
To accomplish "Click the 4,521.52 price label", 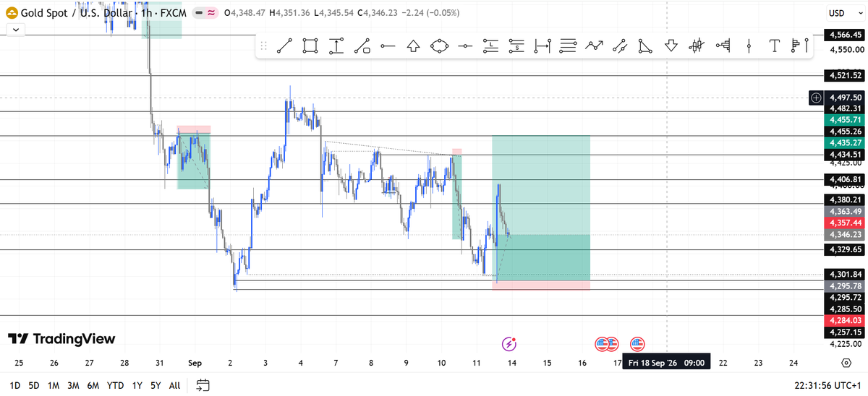I will pos(844,75).
